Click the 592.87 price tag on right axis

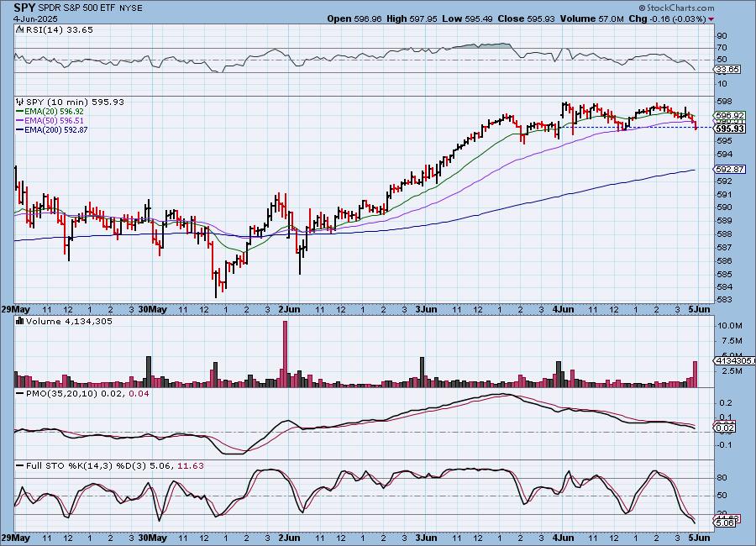point(731,170)
